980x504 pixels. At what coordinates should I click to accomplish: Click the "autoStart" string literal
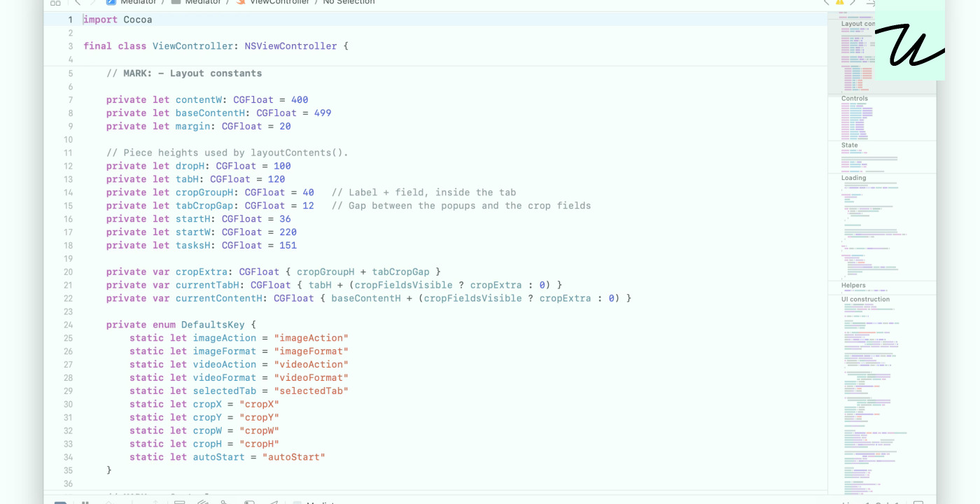[x=294, y=457]
